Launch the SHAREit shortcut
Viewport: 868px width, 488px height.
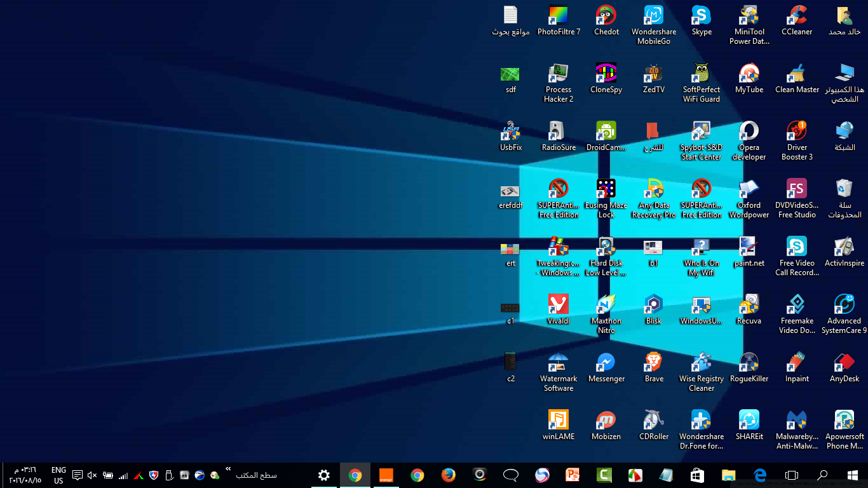pyautogui.click(x=749, y=426)
